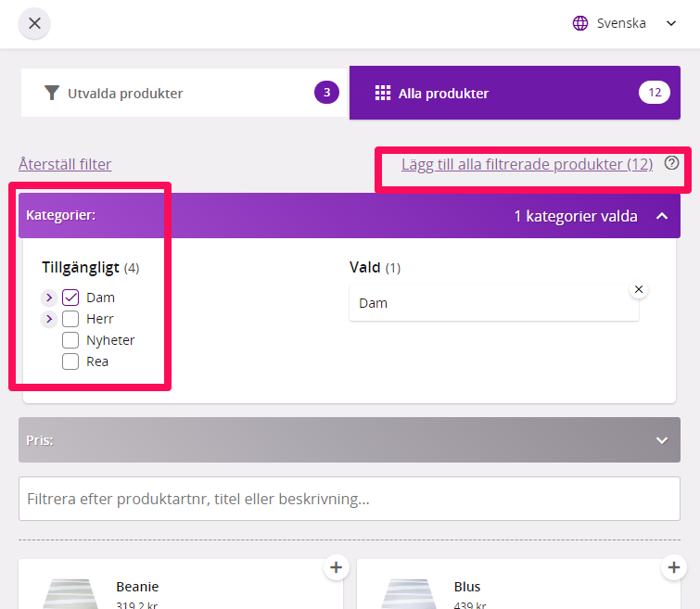Screen dimensions: 700x609
Task: Close the product picker with the X button
Action: tap(34, 23)
